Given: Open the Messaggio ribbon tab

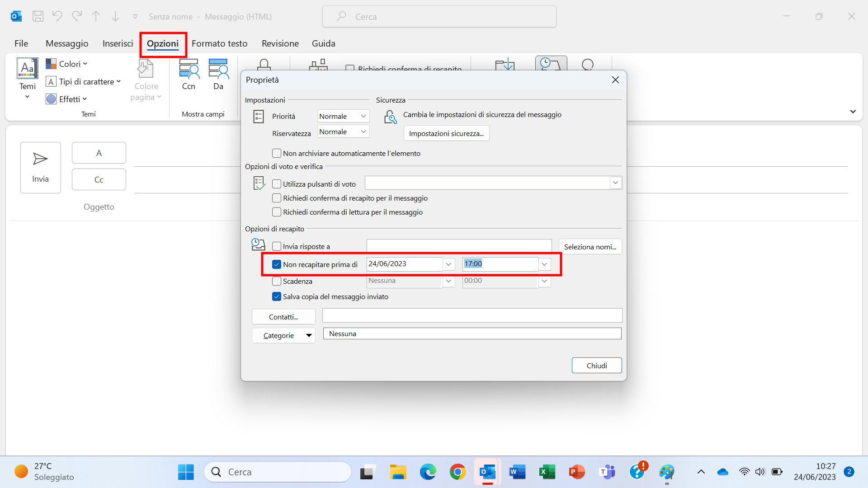Looking at the screenshot, I should (x=66, y=43).
